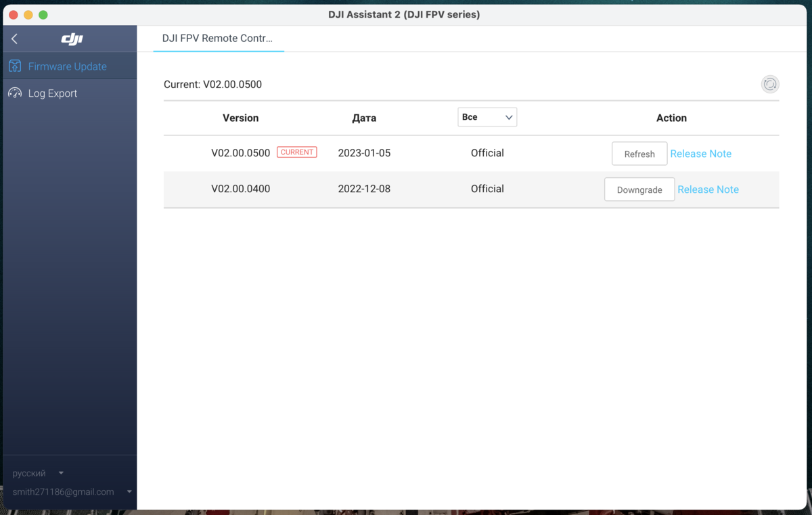The height and width of the screenshot is (515, 812).
Task: Open Release Note for V02.00.0500
Action: 700,154
